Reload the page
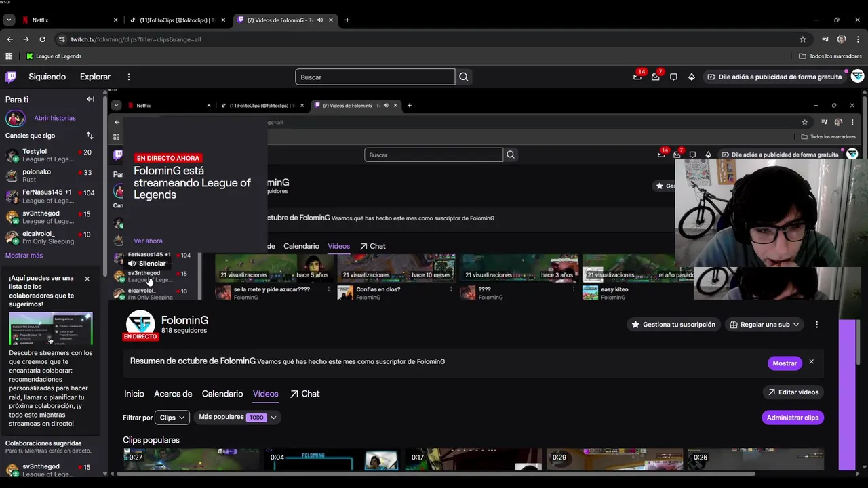 tap(42, 39)
